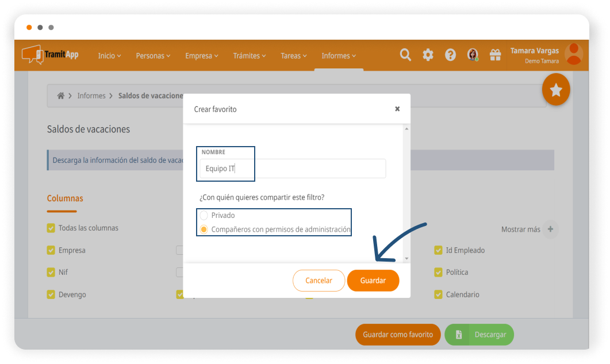Click the Nombre text input field

(x=293, y=168)
